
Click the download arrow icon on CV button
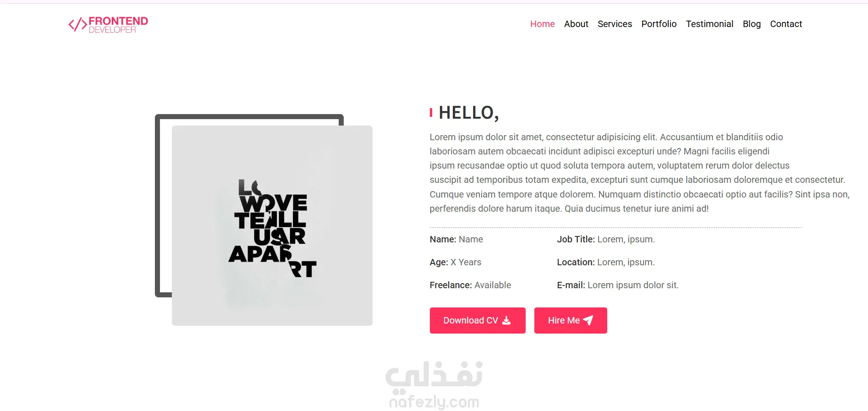point(506,320)
